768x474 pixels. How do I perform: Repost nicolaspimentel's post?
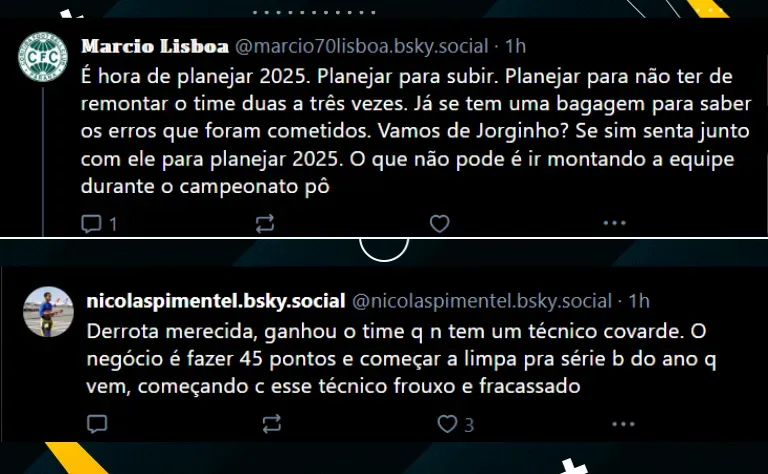(x=271, y=424)
